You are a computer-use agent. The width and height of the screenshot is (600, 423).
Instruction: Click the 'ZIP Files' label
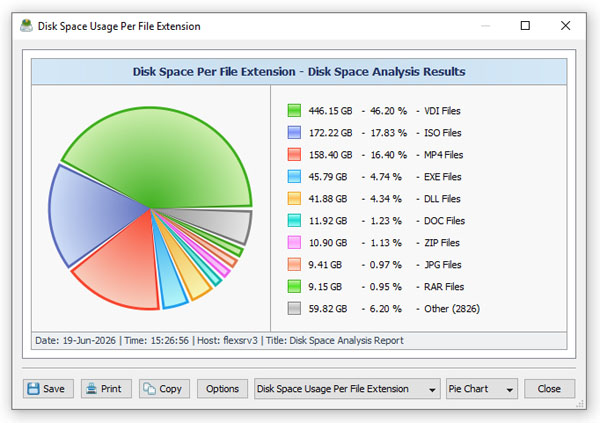point(442,243)
